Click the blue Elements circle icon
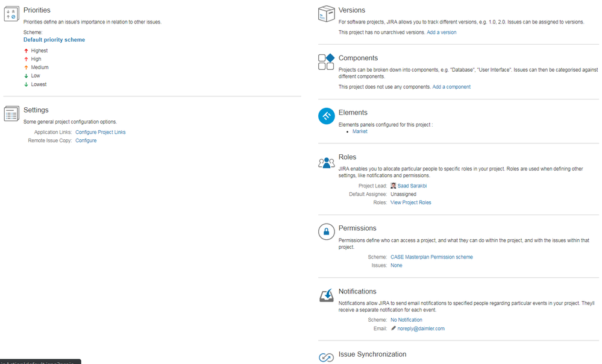Screen dimensions: 602x364 pos(327,116)
